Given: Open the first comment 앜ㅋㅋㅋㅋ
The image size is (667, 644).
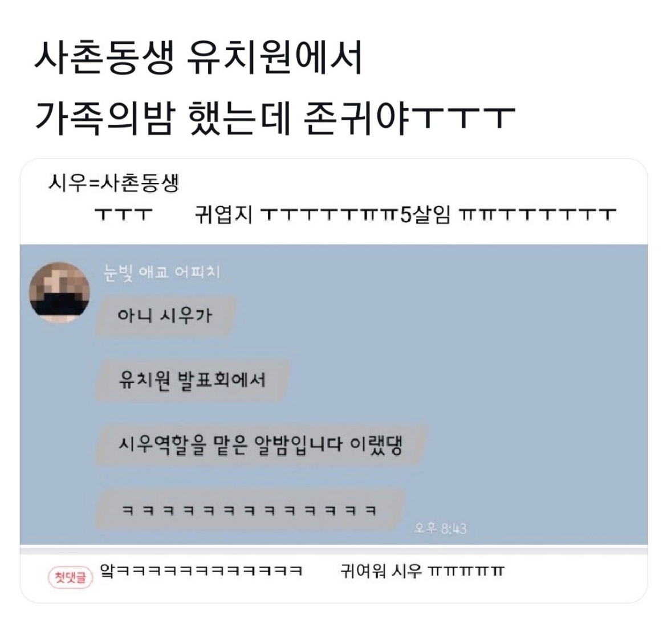Looking at the screenshot, I should (x=201, y=570).
